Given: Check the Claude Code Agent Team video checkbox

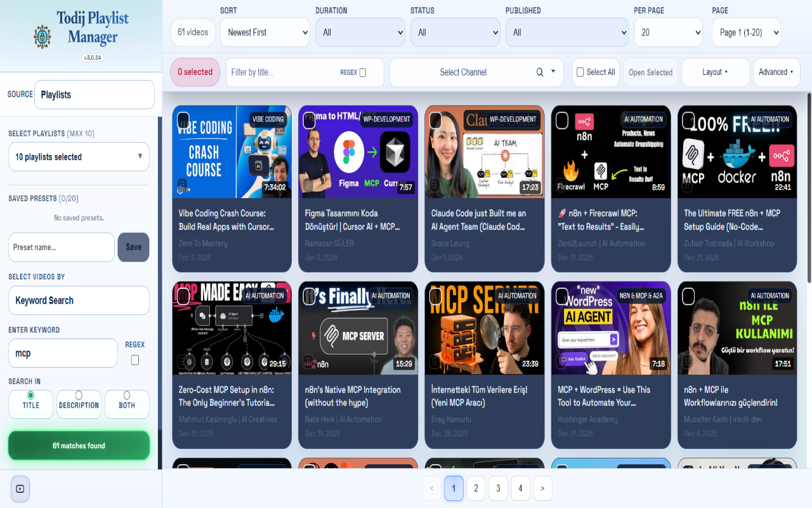Looking at the screenshot, I should pos(435,120).
